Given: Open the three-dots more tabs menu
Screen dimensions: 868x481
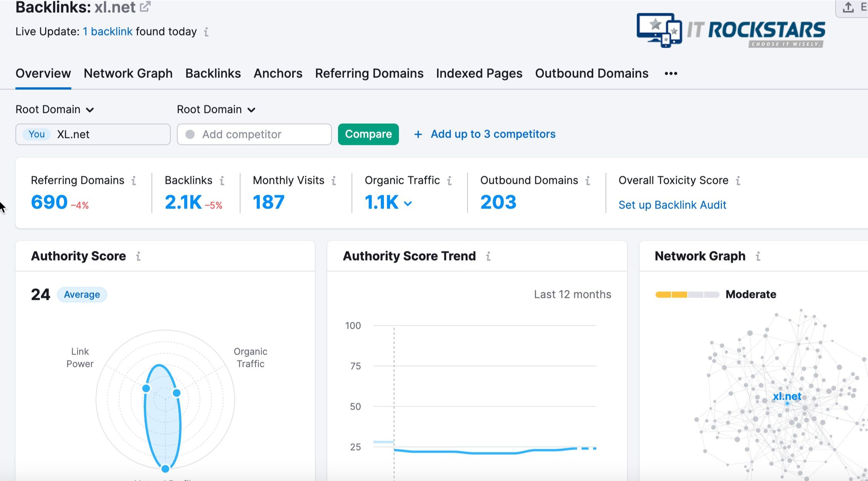Looking at the screenshot, I should point(671,74).
